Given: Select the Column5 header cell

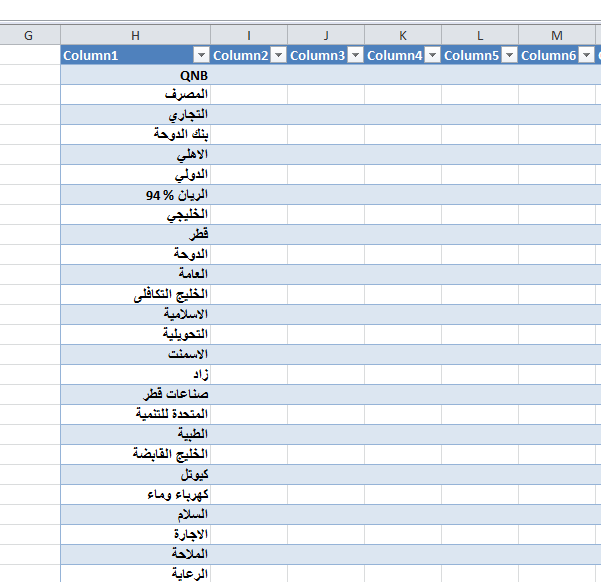Looking at the screenshot, I should pos(480,55).
